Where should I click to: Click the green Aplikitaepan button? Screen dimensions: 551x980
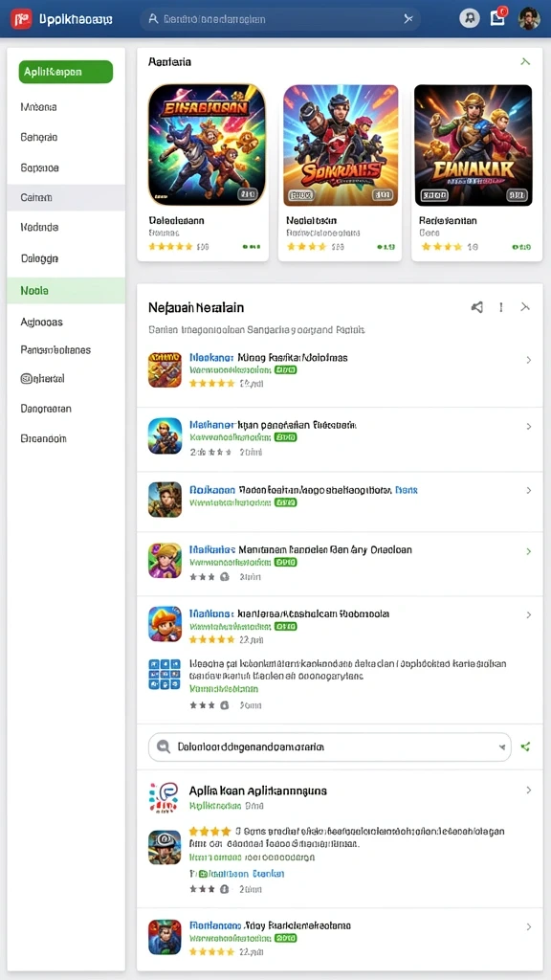(x=66, y=72)
